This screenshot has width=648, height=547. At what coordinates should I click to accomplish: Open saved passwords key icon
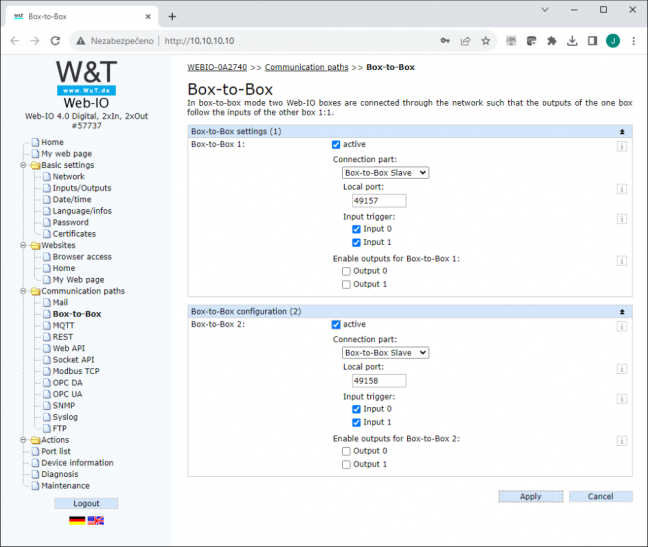coord(445,40)
